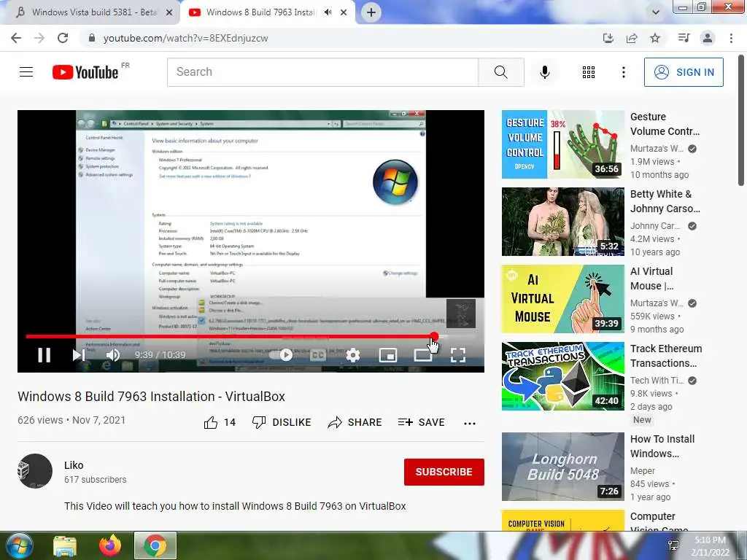Image resolution: width=747 pixels, height=560 pixels.
Task: Click the SIGN IN button
Action: click(x=684, y=72)
